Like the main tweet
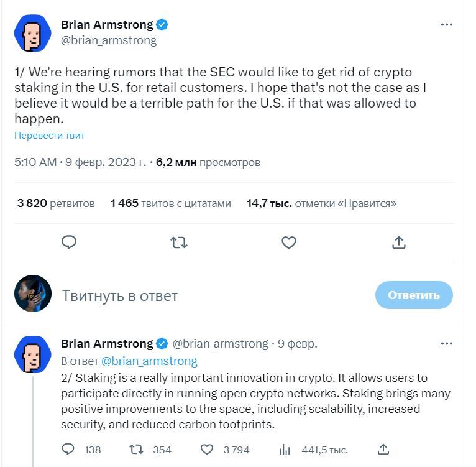476x467 pixels. click(288, 242)
